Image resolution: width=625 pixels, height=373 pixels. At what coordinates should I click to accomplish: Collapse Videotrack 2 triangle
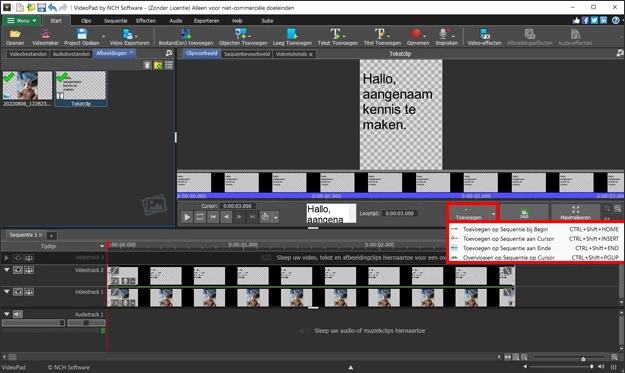[x=6, y=270]
